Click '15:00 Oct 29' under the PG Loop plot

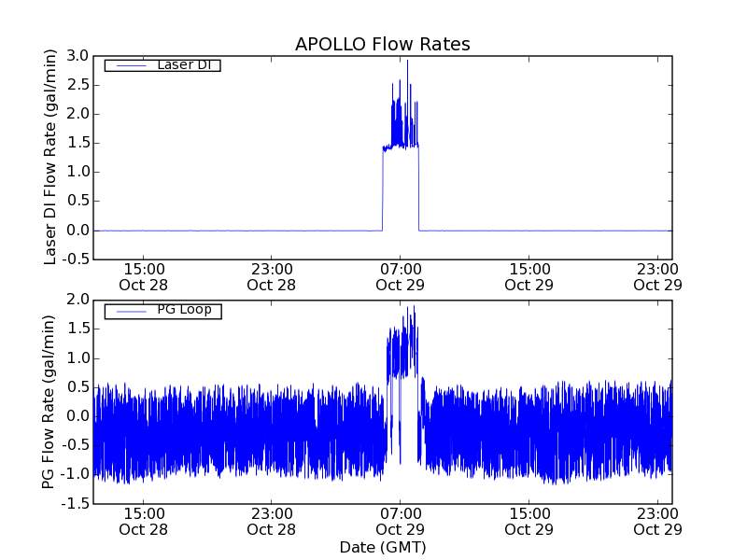coord(529,522)
